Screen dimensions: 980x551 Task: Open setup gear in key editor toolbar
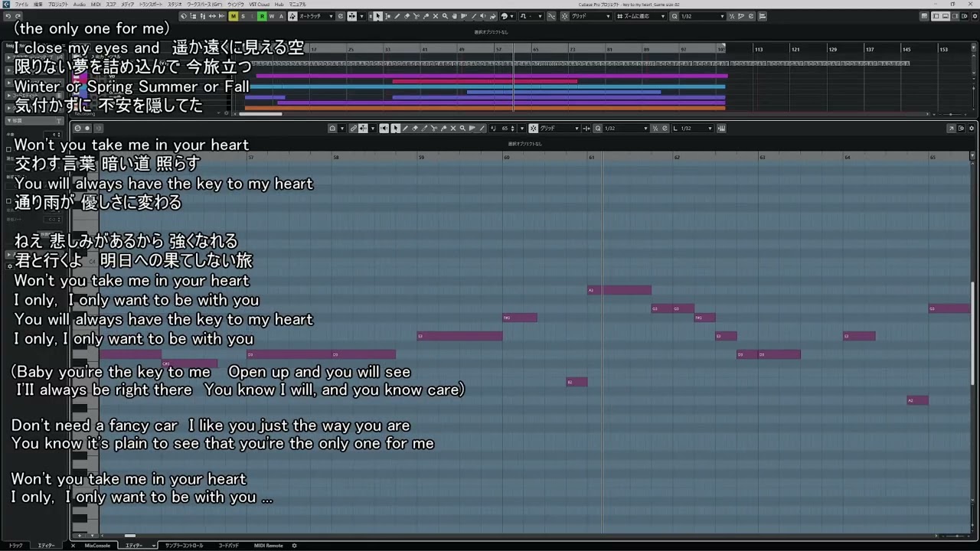(x=972, y=128)
